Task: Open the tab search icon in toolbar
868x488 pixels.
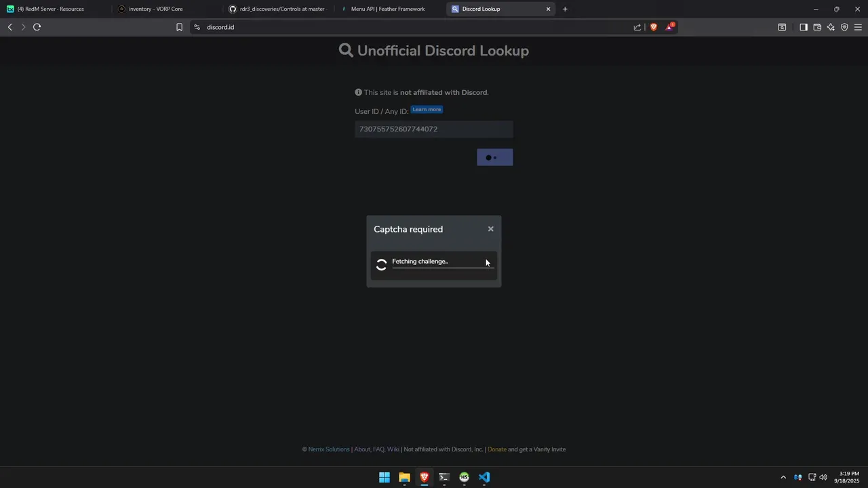Action: 782,27
